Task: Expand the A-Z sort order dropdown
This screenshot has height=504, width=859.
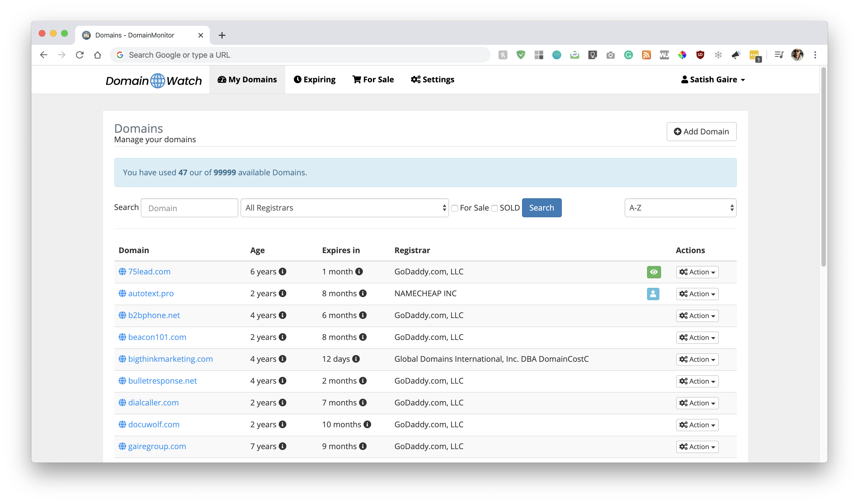Action: point(680,208)
